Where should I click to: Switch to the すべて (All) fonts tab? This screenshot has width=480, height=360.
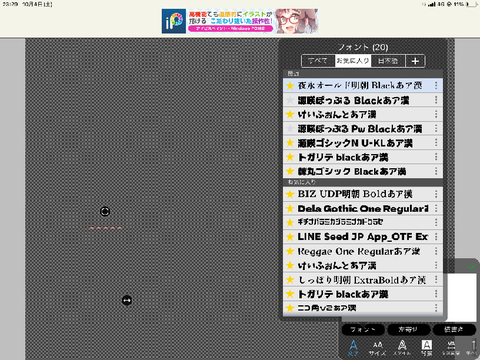318,61
